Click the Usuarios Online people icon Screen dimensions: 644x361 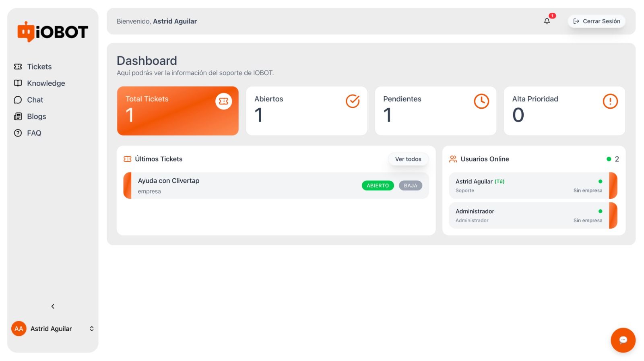[453, 159]
